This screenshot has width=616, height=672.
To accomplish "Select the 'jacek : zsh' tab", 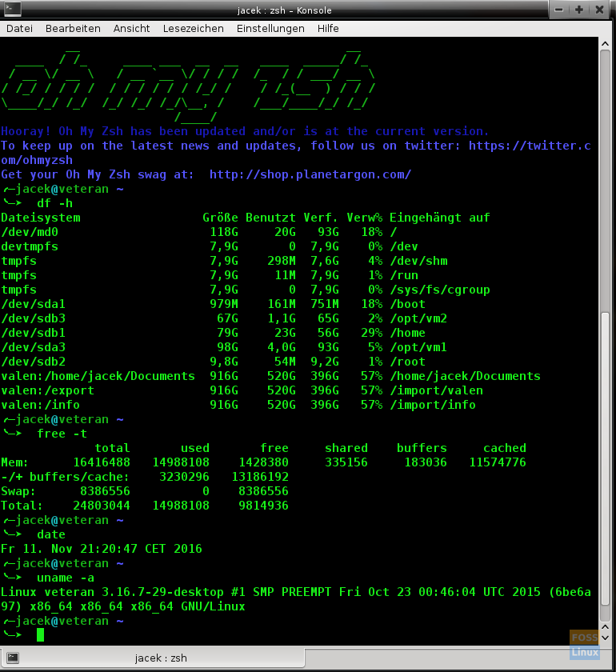I will [x=153, y=658].
